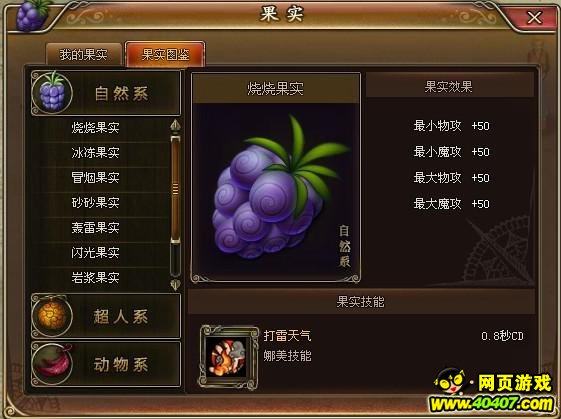Image resolution: width=561 pixels, height=419 pixels.
Task: Click the purple berry icon beside 自然系
Action: [52, 93]
